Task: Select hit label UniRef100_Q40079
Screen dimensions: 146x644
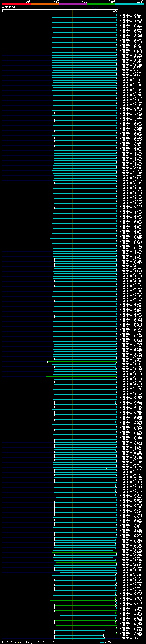Action: [x=131, y=25]
